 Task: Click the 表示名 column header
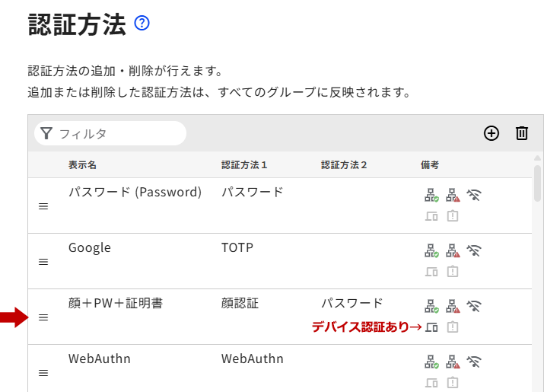click(82, 164)
